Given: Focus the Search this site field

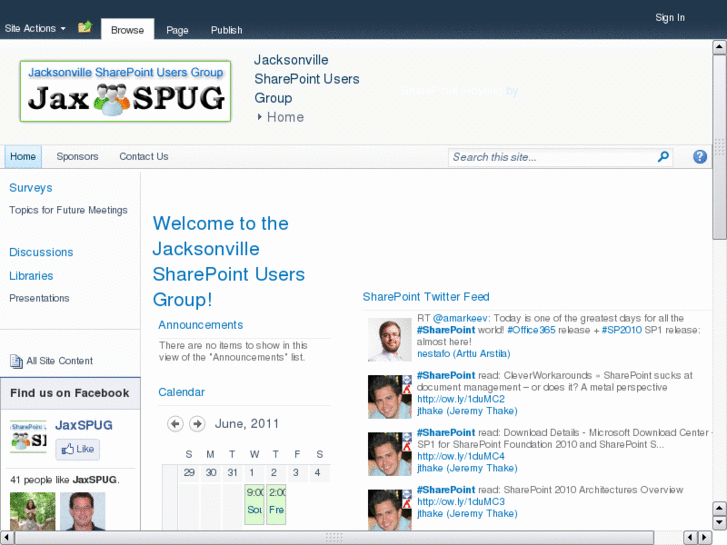Looking at the screenshot, I should tap(552, 157).
